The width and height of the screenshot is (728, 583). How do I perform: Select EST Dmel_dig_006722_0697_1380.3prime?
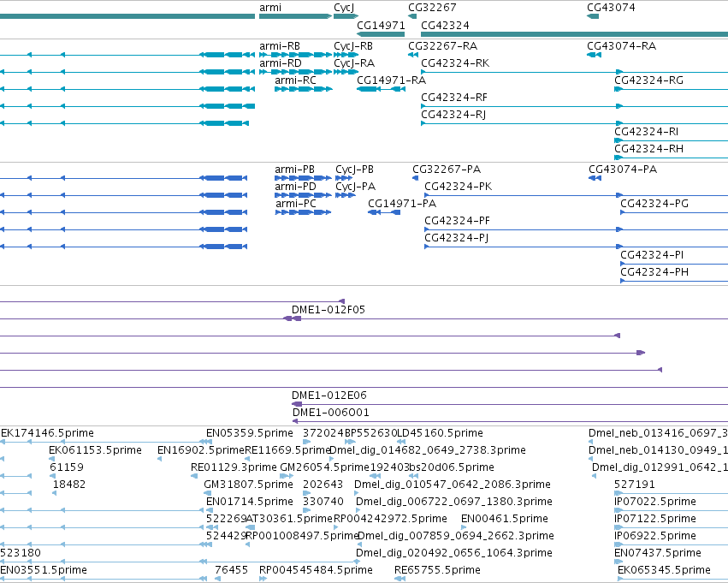358,510
